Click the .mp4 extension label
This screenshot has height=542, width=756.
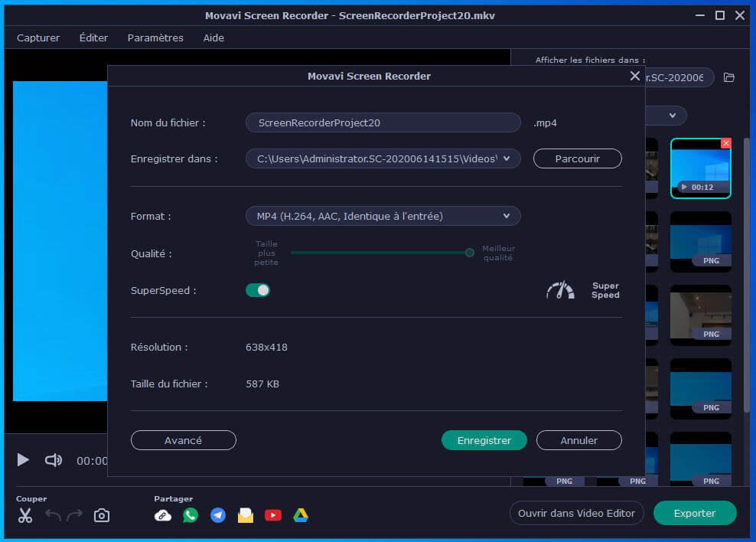546,123
